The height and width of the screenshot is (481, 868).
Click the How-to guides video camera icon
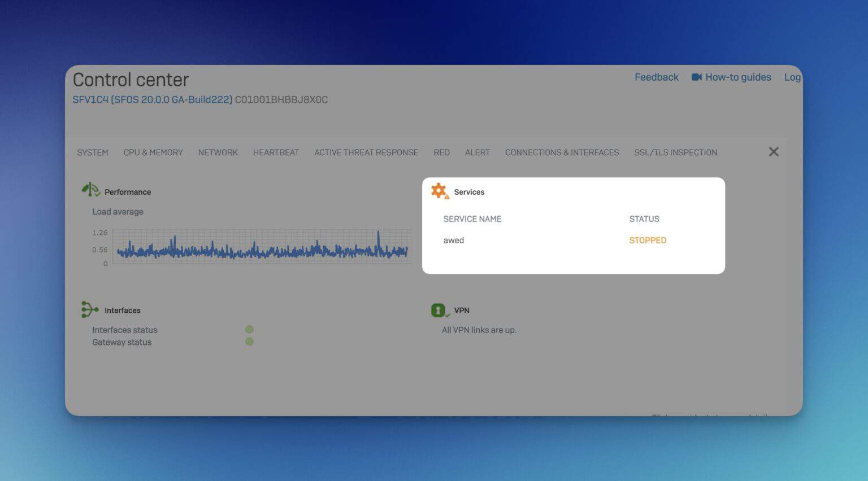[696, 77]
